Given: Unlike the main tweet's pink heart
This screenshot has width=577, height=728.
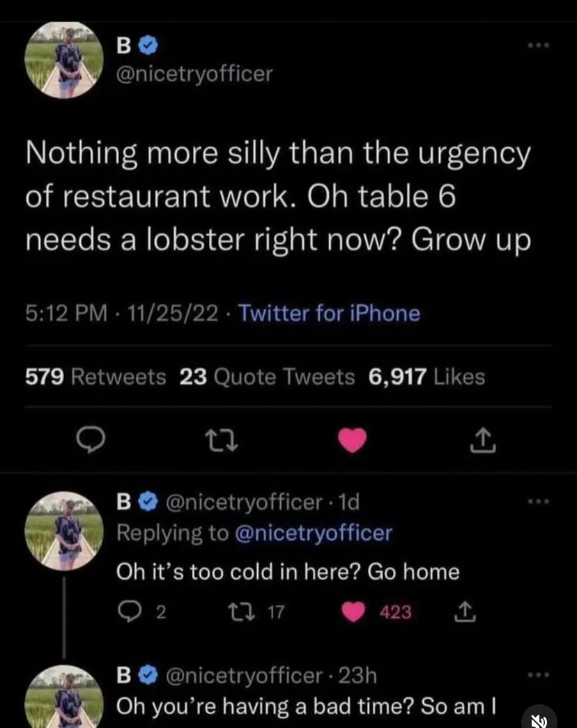Looking at the screenshot, I should (x=353, y=439).
